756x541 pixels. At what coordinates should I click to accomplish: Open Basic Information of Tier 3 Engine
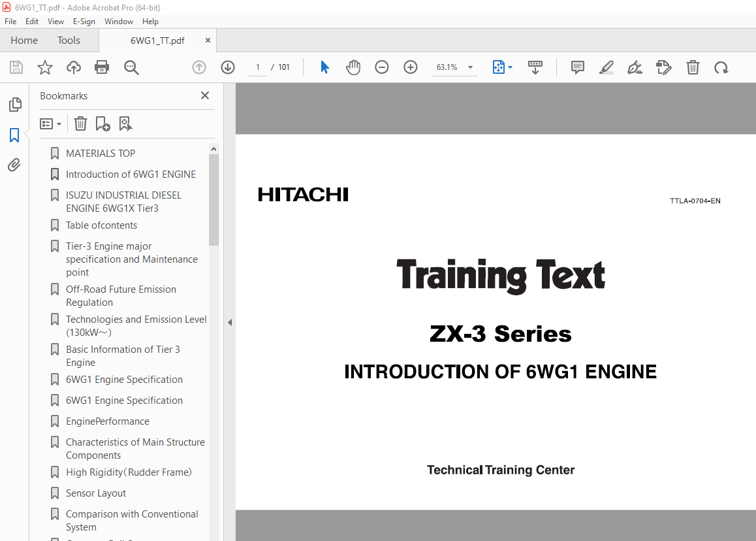[123, 355]
